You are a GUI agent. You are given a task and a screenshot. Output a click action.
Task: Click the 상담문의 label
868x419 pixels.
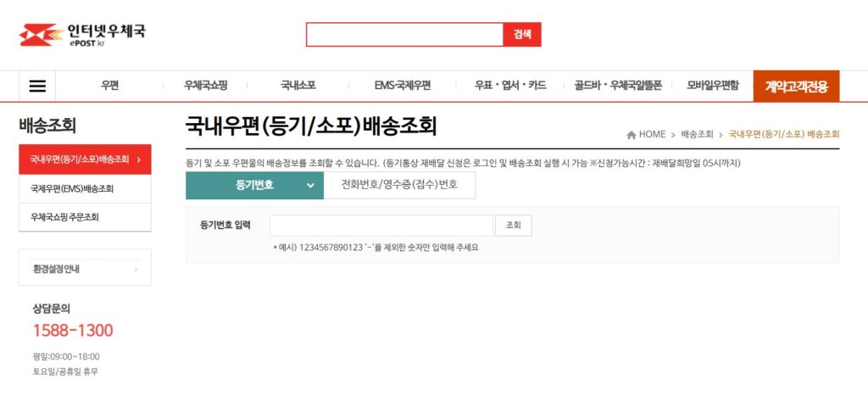click(x=52, y=309)
